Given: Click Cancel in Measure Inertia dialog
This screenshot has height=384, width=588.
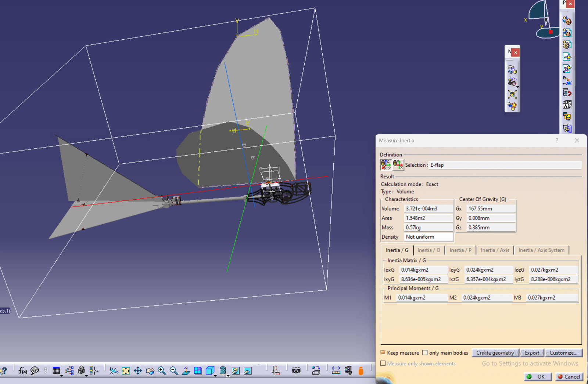Looking at the screenshot, I should click(x=569, y=377).
